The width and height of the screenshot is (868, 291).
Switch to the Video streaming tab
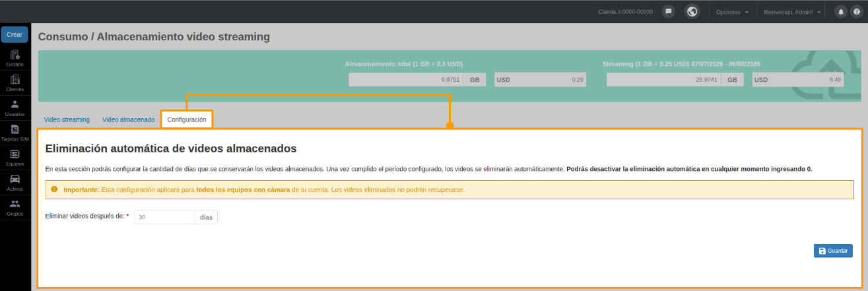(x=67, y=119)
